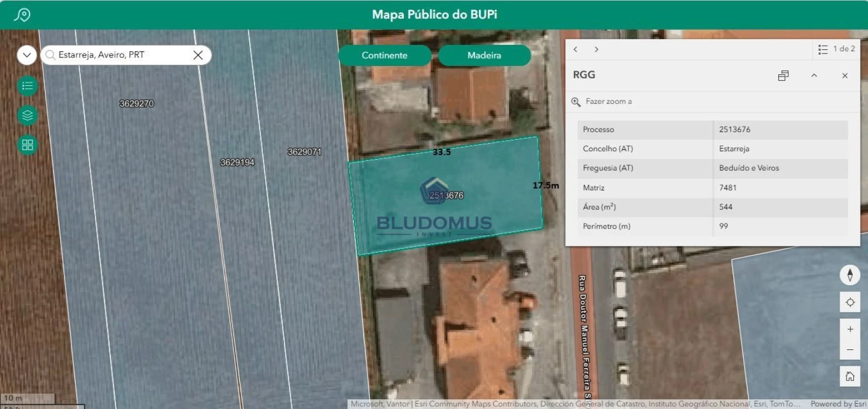Zoom out with the minus button
The image size is (868, 409).
tap(850, 350)
